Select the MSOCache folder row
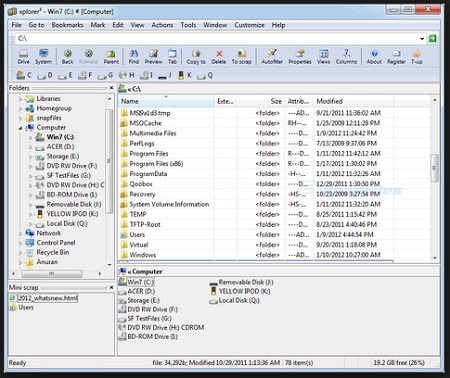Screen dimensions: 450x378 click(256, 123)
